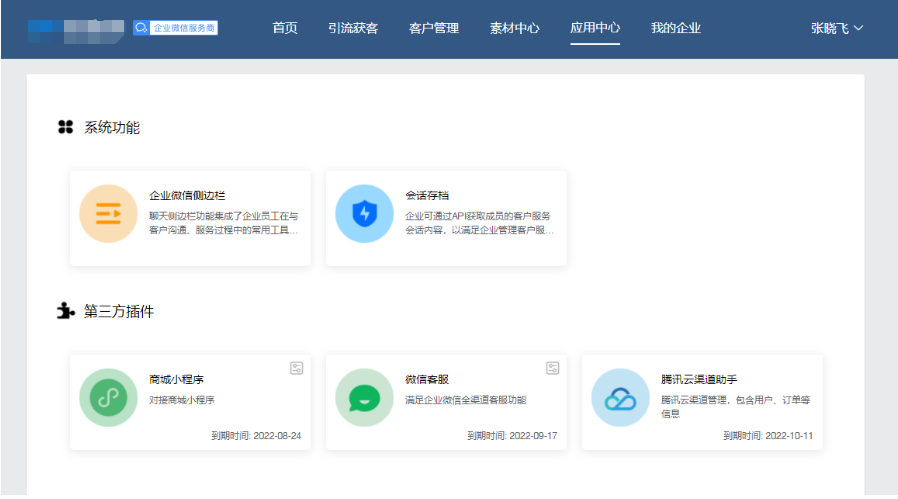
Task: Click the green 微信客服 chat bubble icon
Action: click(364, 397)
